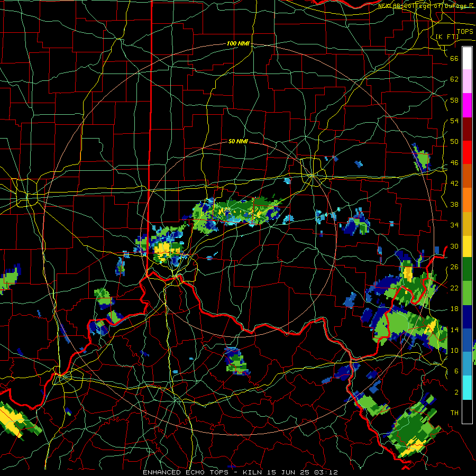Click the legend value "42"

pos(454,184)
